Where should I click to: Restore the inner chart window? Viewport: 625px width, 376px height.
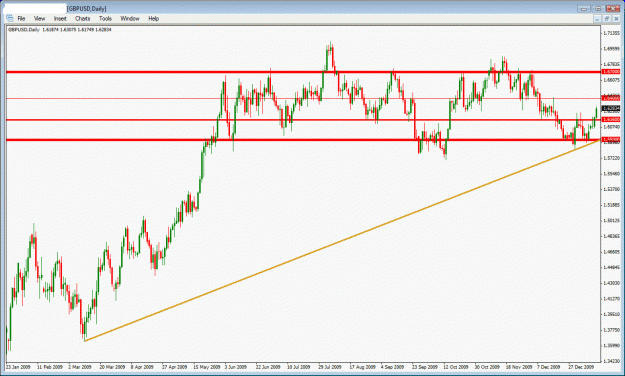pos(607,19)
